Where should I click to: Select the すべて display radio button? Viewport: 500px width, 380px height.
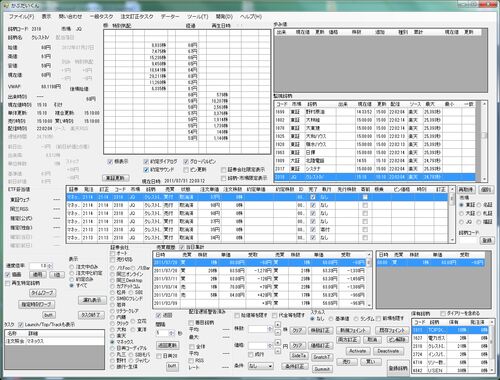(71, 286)
